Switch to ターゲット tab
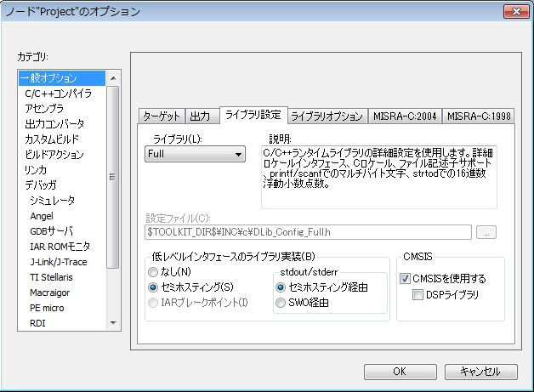534x392 pixels. pos(162,116)
